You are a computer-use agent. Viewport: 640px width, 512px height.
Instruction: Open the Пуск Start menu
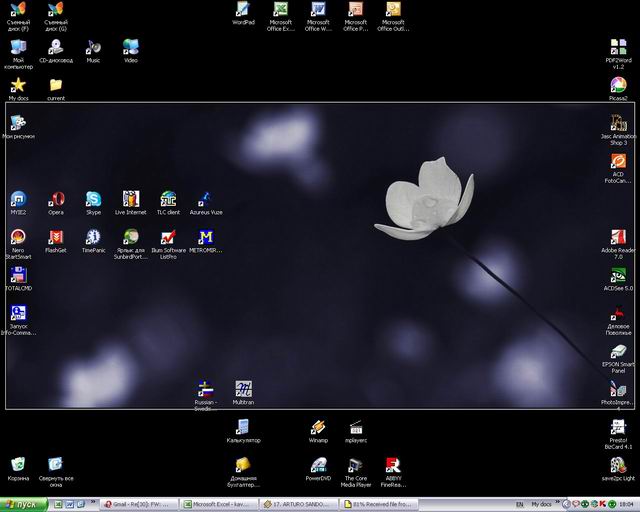[24, 505]
